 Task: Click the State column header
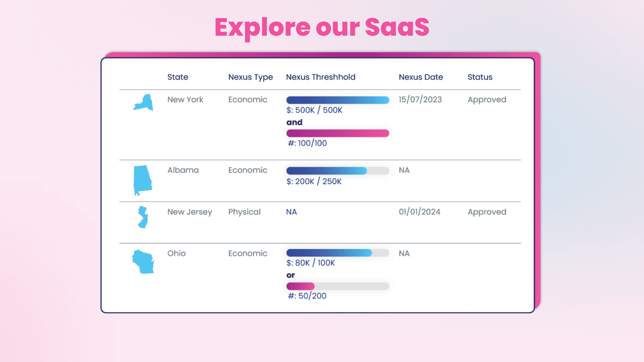click(177, 77)
